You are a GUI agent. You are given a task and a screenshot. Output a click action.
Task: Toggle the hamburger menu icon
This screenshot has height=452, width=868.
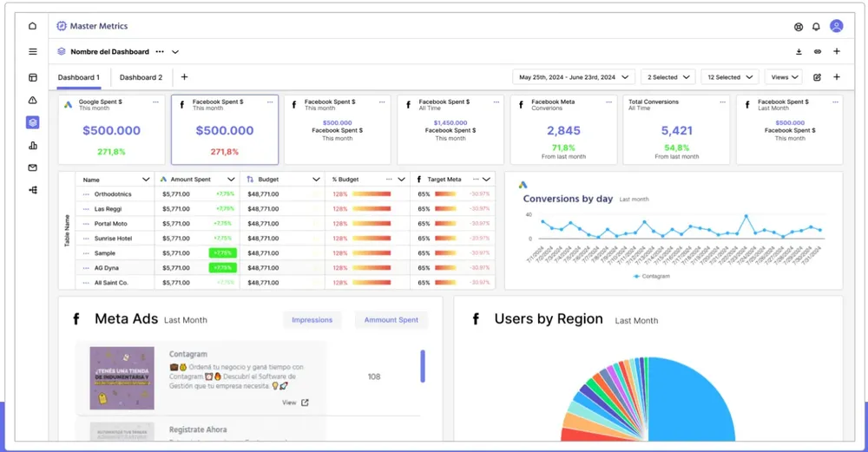point(33,51)
